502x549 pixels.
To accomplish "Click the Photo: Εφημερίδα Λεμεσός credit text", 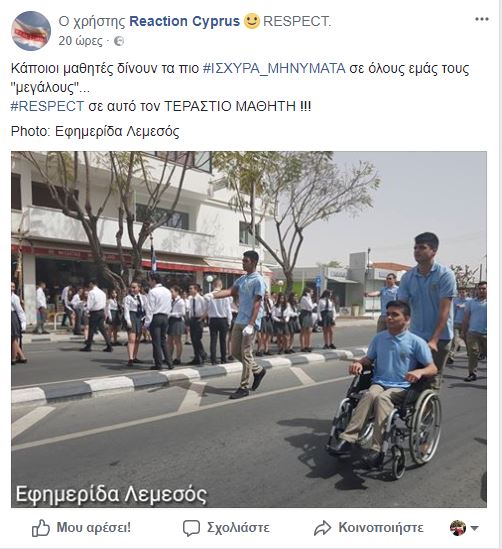I will 95,132.
